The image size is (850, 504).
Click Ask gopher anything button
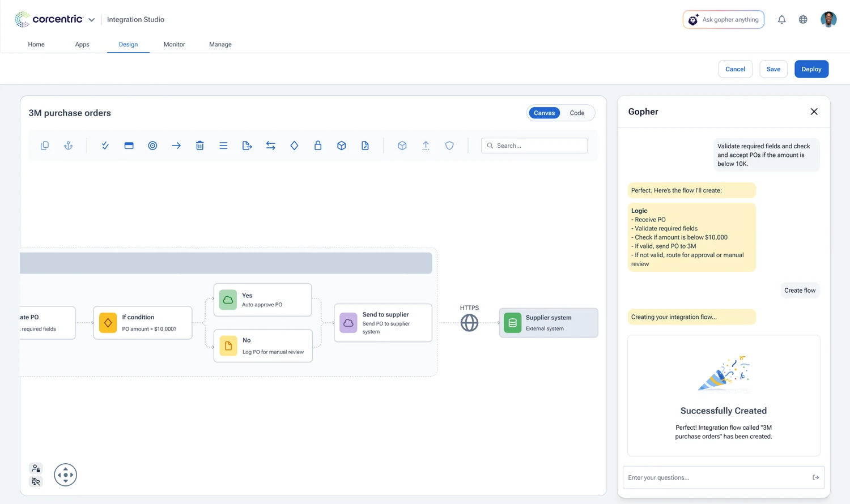(x=724, y=19)
